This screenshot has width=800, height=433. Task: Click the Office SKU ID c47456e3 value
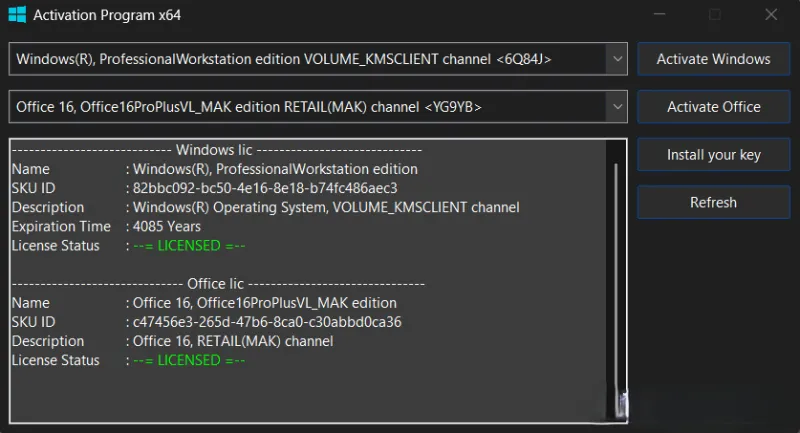point(267,322)
